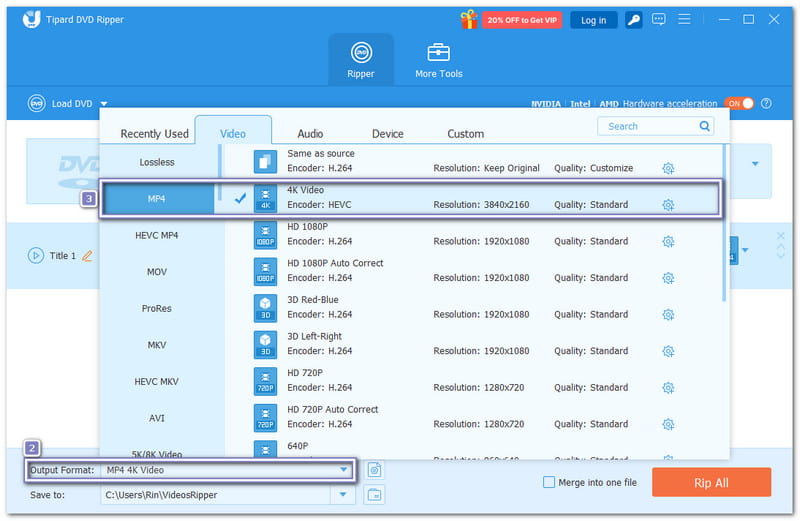Click the gift box promotion icon

468,19
